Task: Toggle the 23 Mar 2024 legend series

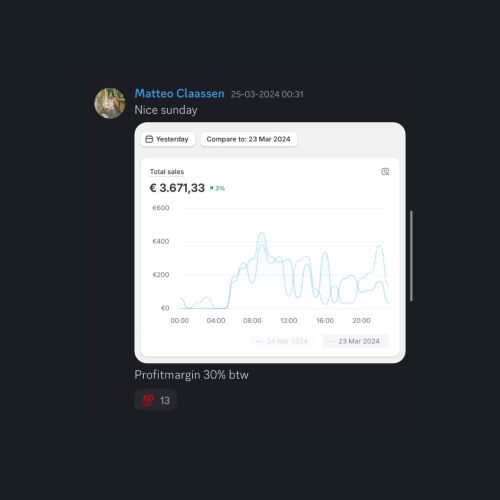Action: point(355,341)
